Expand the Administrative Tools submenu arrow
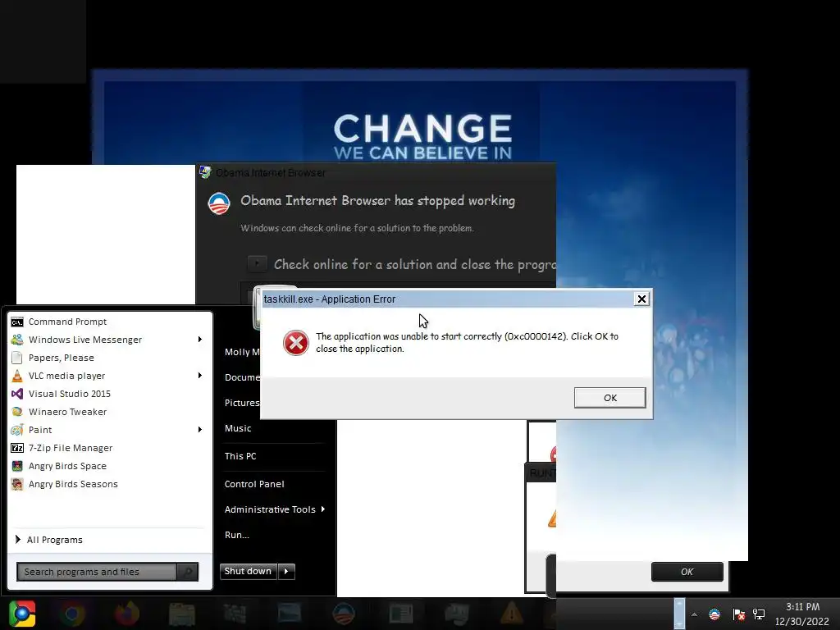The width and height of the screenshot is (840, 630). [x=323, y=509]
